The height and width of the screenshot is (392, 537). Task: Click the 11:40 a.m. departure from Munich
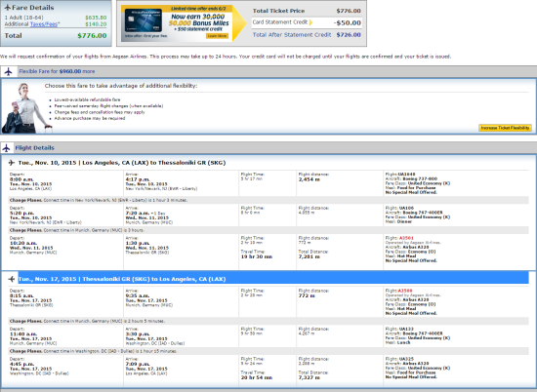23,334
